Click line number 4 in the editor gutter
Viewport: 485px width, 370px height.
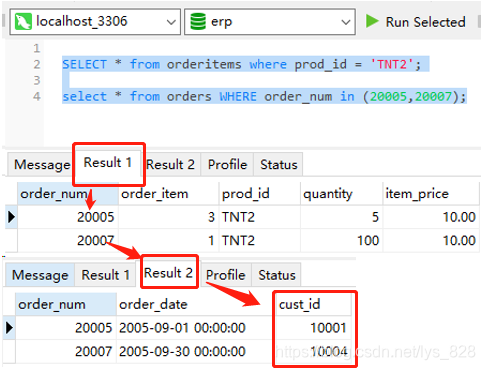point(37,96)
